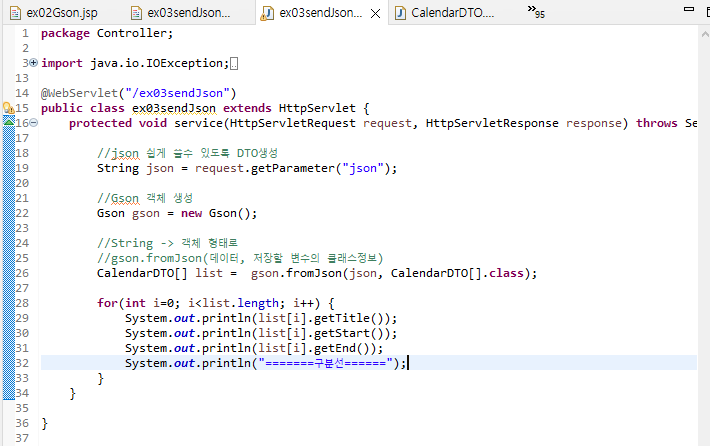Screen dimensions: 710x446
Task: Click the class name ex03sendJson on line 15
Action: point(174,109)
